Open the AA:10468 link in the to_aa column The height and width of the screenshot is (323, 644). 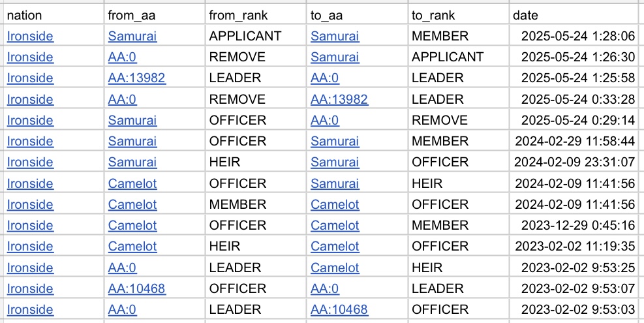339,309
